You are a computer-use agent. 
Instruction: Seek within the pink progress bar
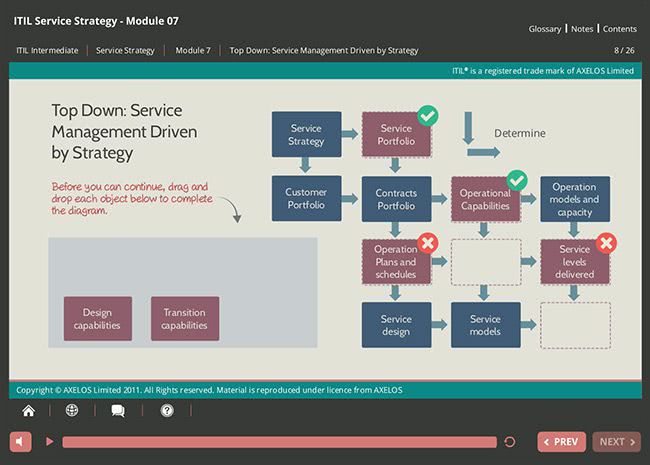[279, 442]
